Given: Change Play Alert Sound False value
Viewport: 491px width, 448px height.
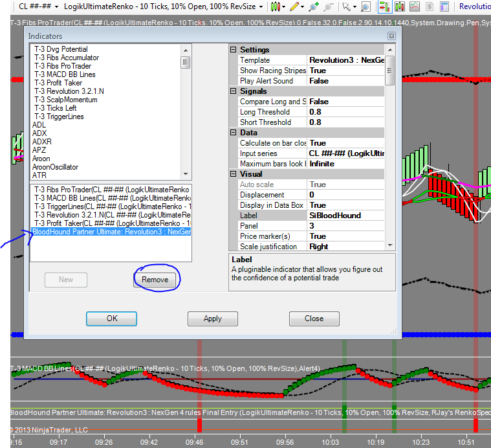Looking at the screenshot, I should click(x=345, y=81).
